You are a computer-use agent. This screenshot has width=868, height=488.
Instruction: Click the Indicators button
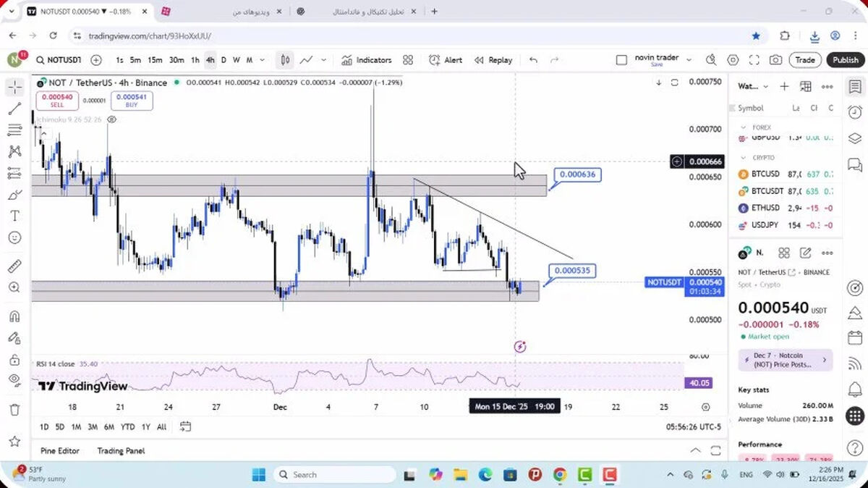366,60
